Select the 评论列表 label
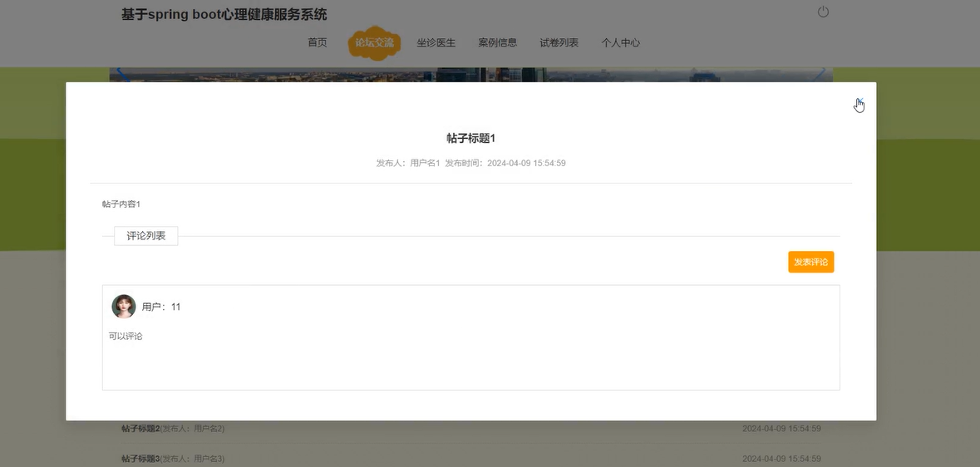This screenshot has width=980, height=467. point(146,236)
